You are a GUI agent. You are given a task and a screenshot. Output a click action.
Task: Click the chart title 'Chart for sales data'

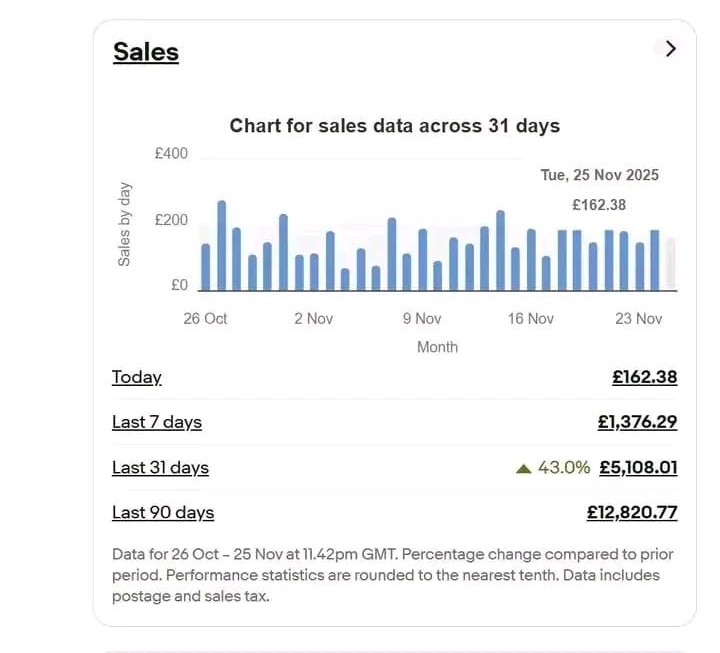(394, 126)
